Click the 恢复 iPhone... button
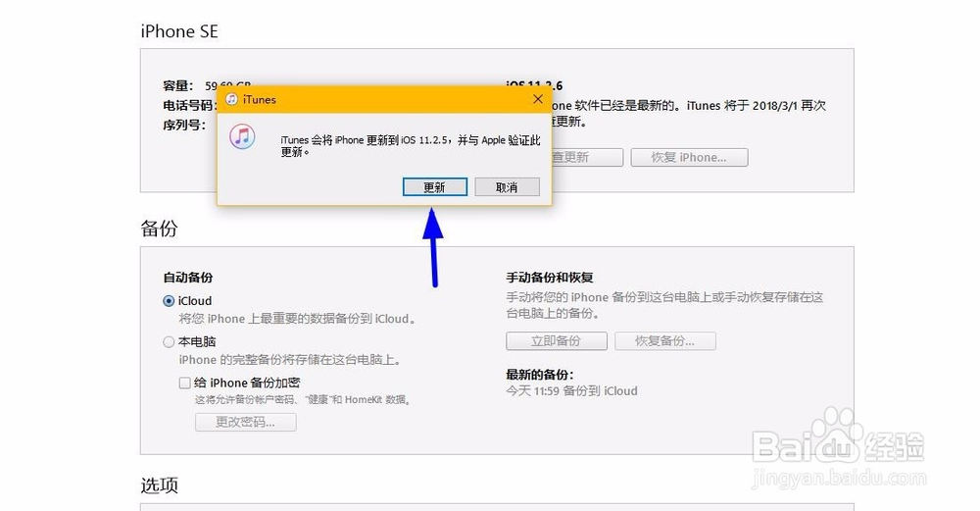 coord(689,157)
